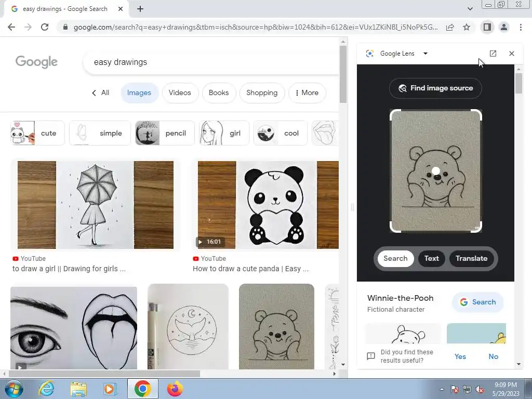The height and width of the screenshot is (399, 532).
Task: Toggle the Chrome side panel button
Action: coord(487,27)
